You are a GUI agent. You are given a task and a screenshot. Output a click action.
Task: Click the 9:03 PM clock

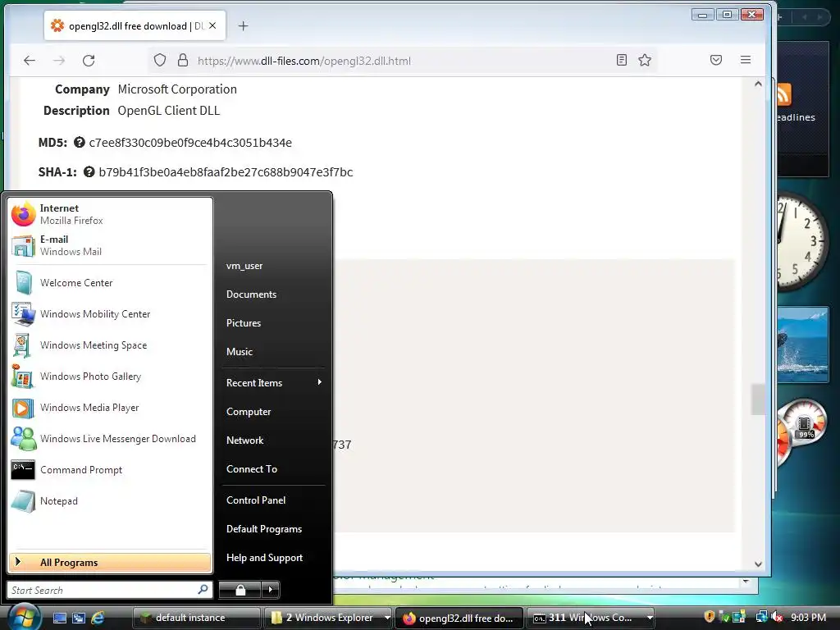tap(808, 617)
